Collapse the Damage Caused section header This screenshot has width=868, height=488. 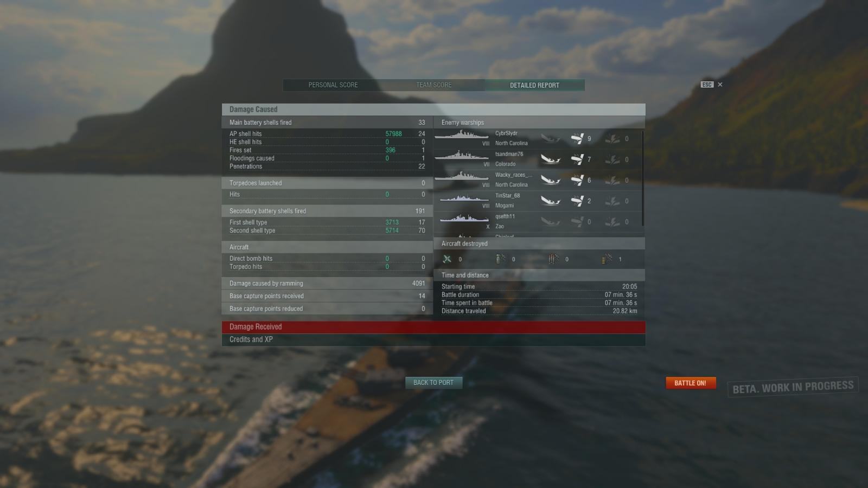pyautogui.click(x=433, y=110)
